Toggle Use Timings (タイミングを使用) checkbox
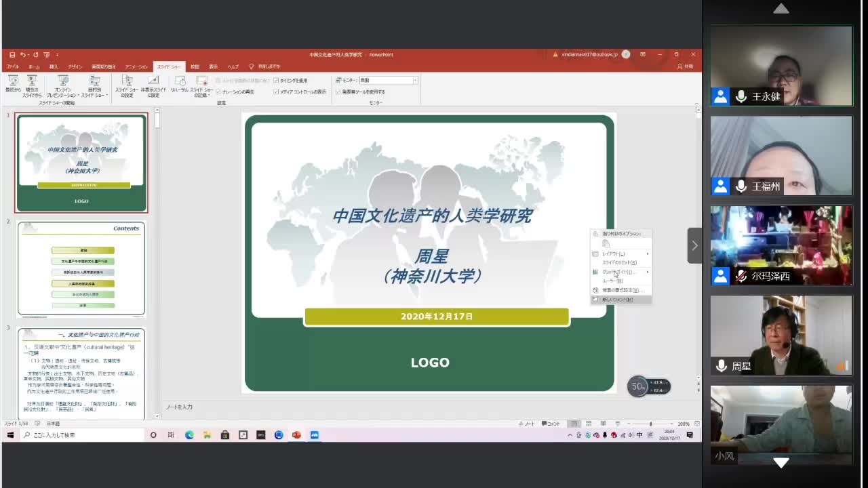 (x=290, y=81)
